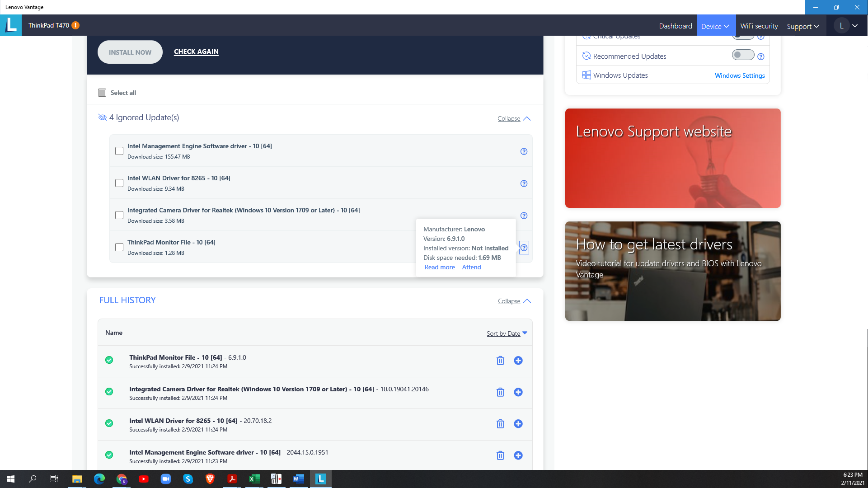Expand Integrated Camera Driver history details
The image size is (868, 488).
coord(518,392)
